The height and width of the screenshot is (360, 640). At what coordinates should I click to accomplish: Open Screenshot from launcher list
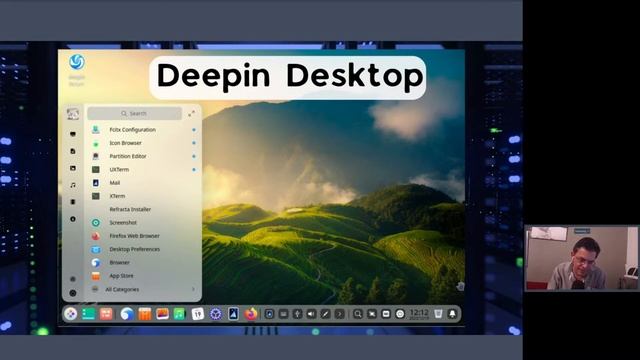pos(144,223)
